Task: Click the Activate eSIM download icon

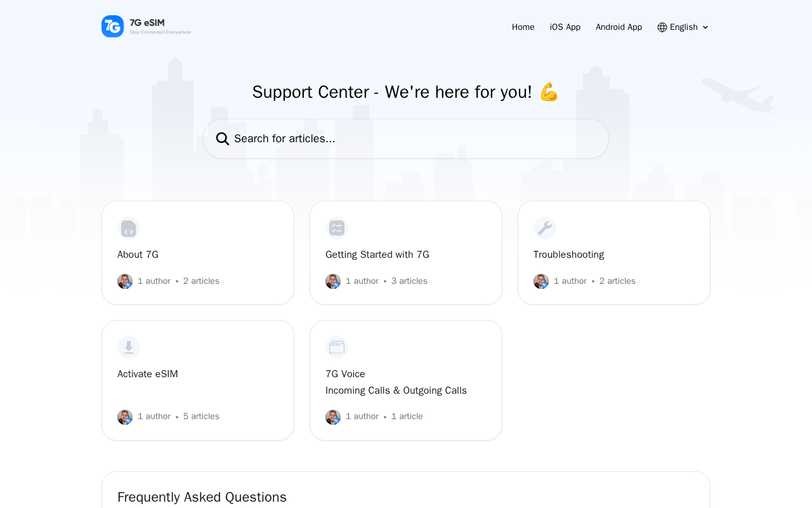Action: click(129, 347)
